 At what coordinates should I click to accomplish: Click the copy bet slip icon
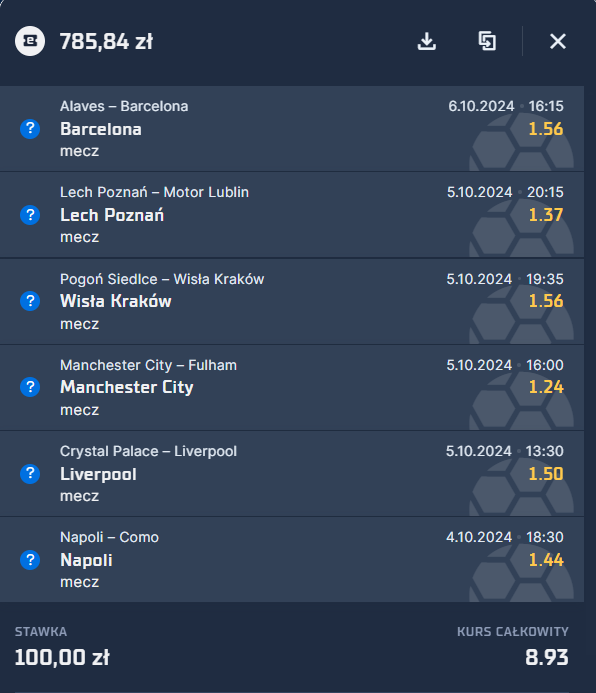tap(487, 41)
